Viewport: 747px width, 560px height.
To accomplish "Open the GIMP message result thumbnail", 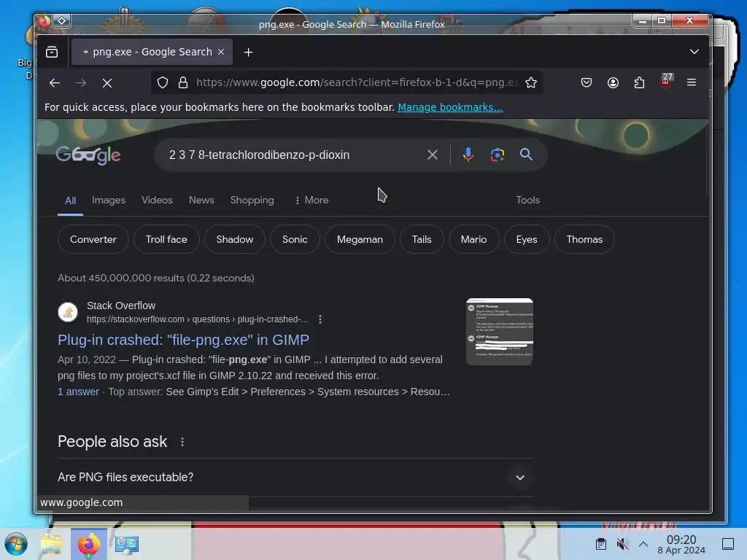I will pyautogui.click(x=499, y=332).
